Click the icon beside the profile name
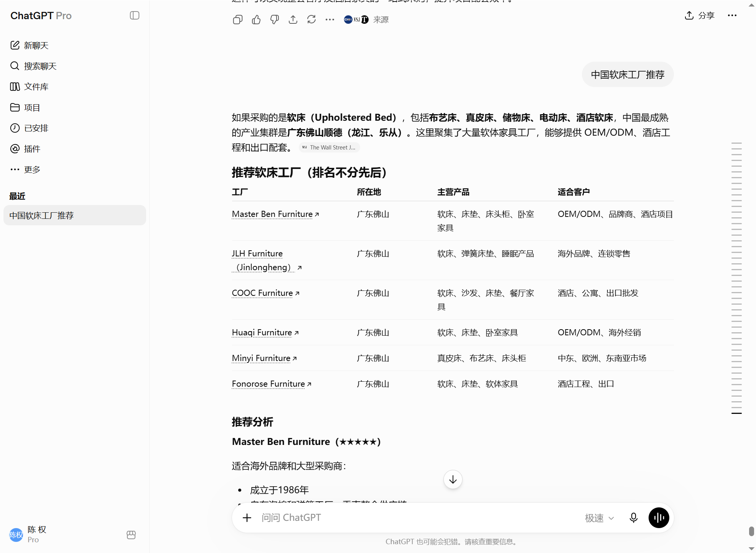 coord(131,535)
